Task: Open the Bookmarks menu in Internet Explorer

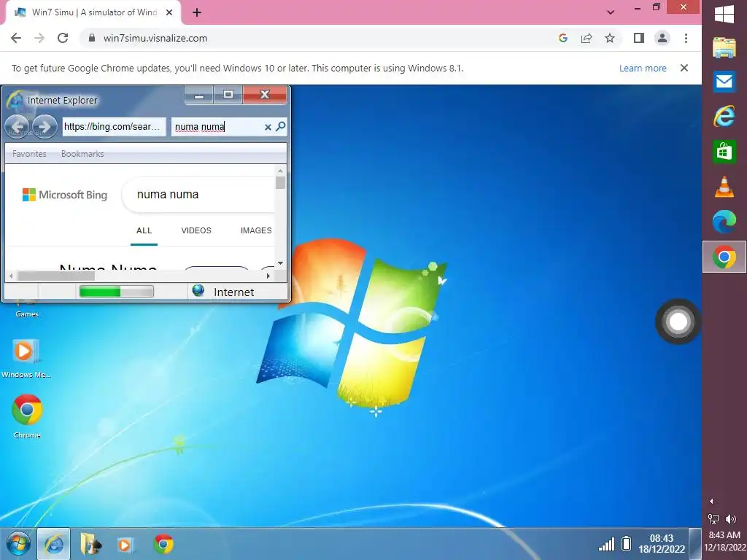Action: [x=82, y=154]
